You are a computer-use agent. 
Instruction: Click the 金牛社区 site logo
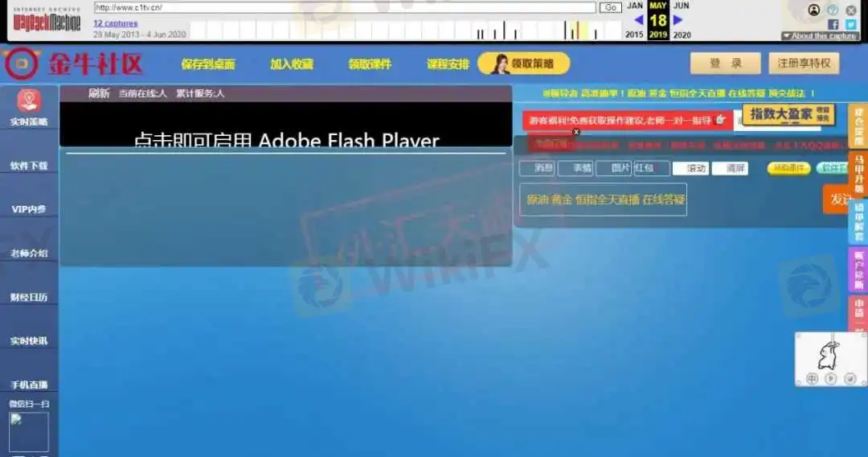(73, 64)
